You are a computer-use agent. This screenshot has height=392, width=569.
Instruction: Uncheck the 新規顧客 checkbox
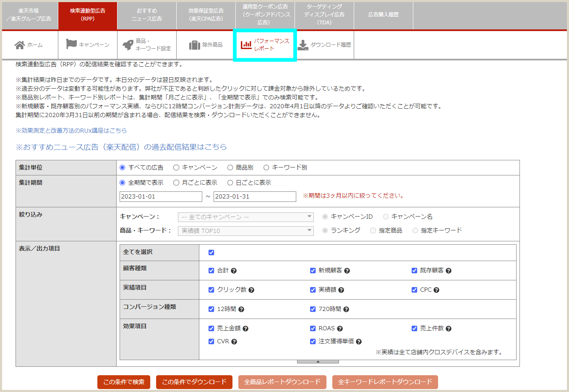313,271
